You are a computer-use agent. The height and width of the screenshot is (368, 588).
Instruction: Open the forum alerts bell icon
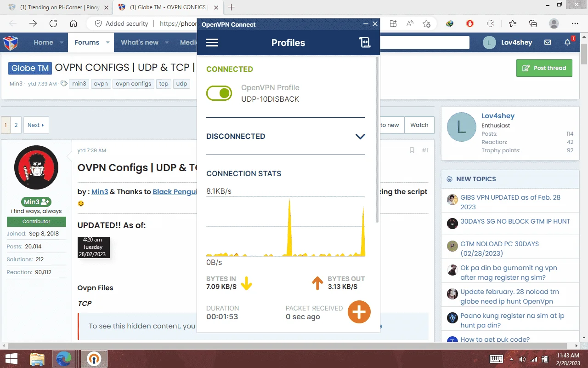tap(568, 42)
